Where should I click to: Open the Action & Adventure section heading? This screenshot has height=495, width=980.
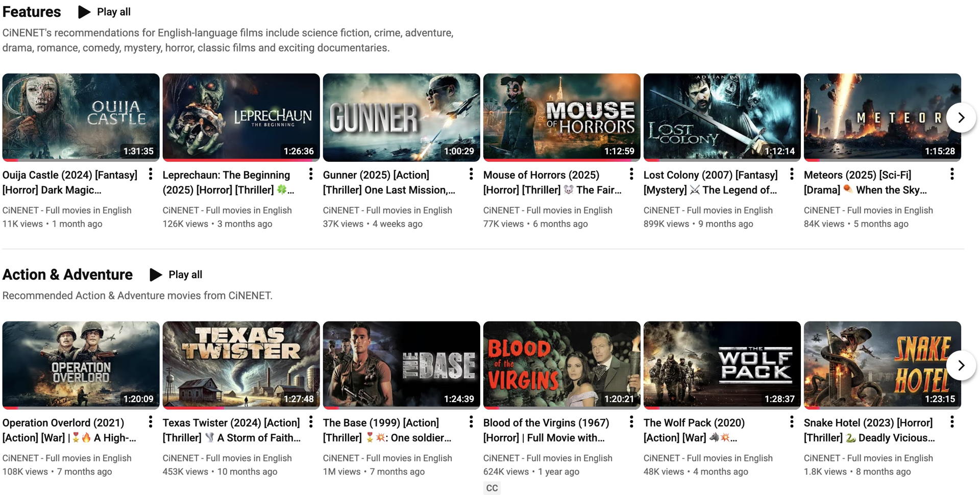point(67,275)
